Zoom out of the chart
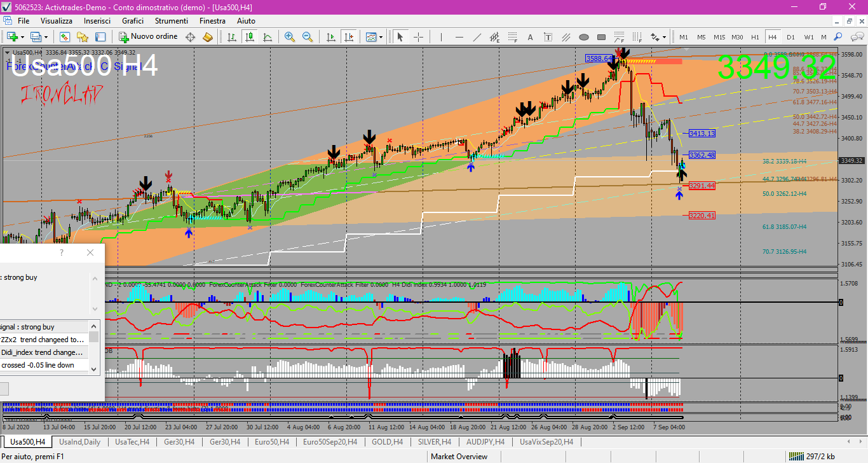 point(308,37)
